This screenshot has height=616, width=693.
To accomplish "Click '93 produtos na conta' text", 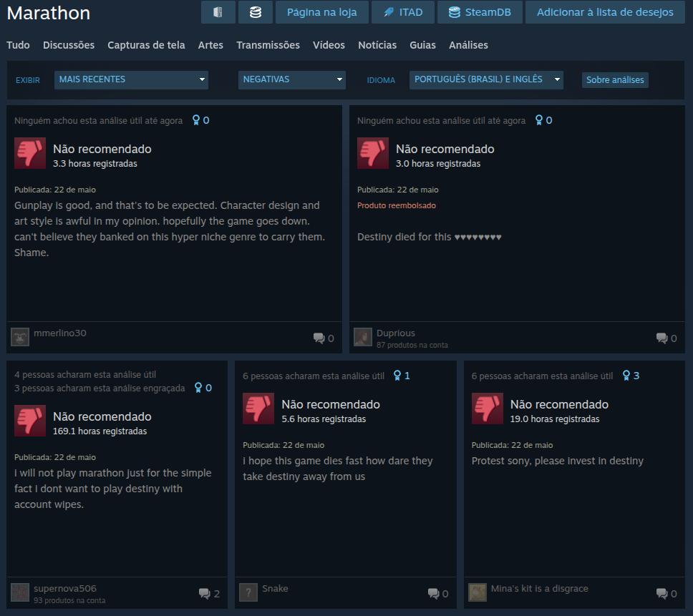I will 69,600.
